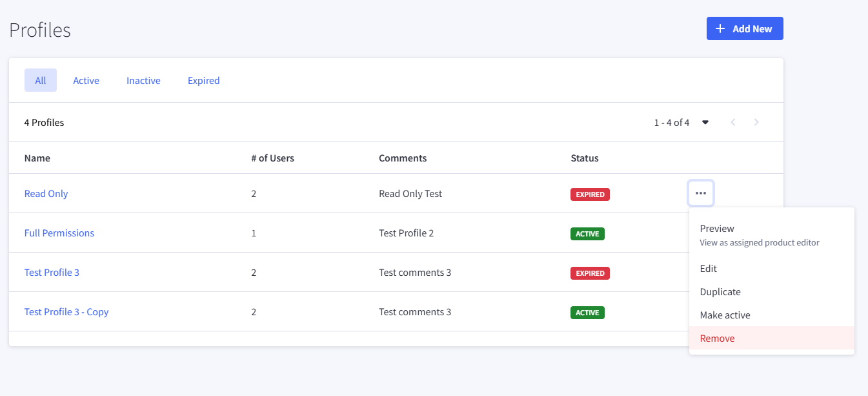Open the Test Profile 3 link

click(x=52, y=272)
